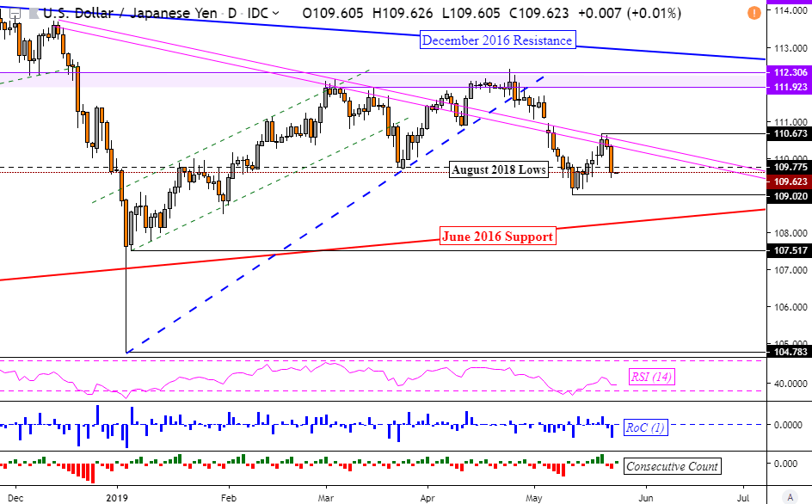The height and width of the screenshot is (504, 812).
Task: Click the May label on the time axis
Action: [x=534, y=498]
